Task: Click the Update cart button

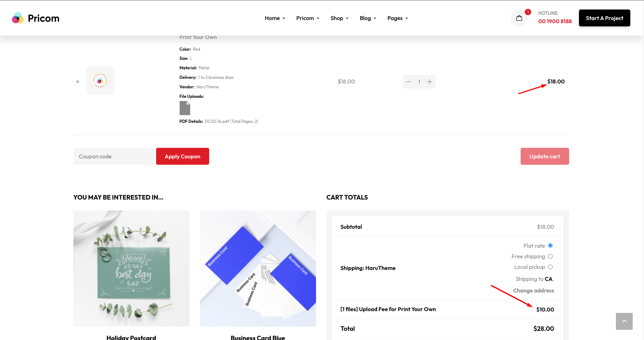Action: coord(545,156)
